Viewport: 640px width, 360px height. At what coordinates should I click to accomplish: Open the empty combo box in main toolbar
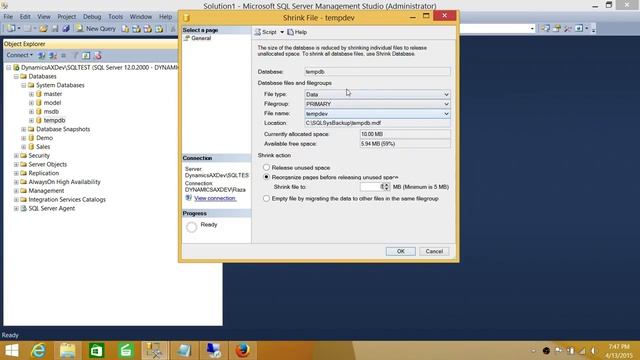532,29
